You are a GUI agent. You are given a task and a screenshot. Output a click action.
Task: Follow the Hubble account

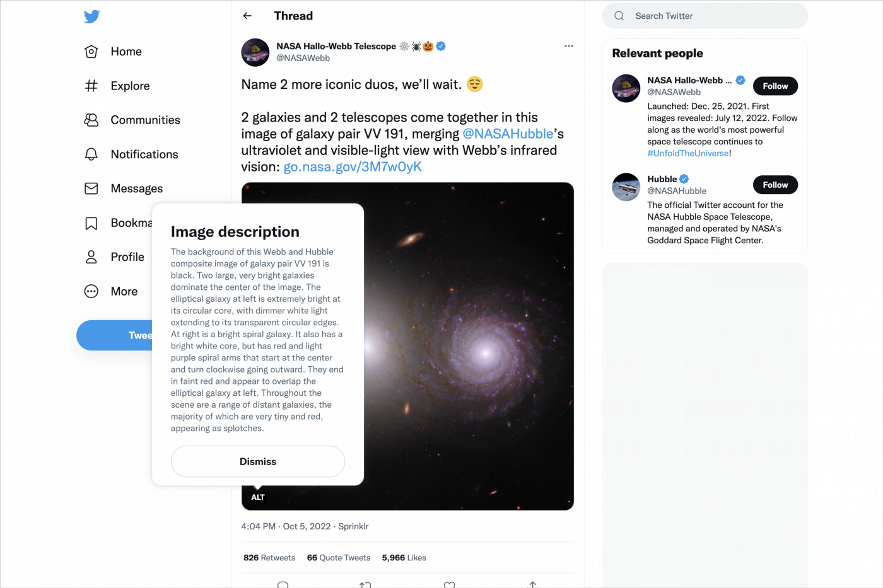point(775,185)
